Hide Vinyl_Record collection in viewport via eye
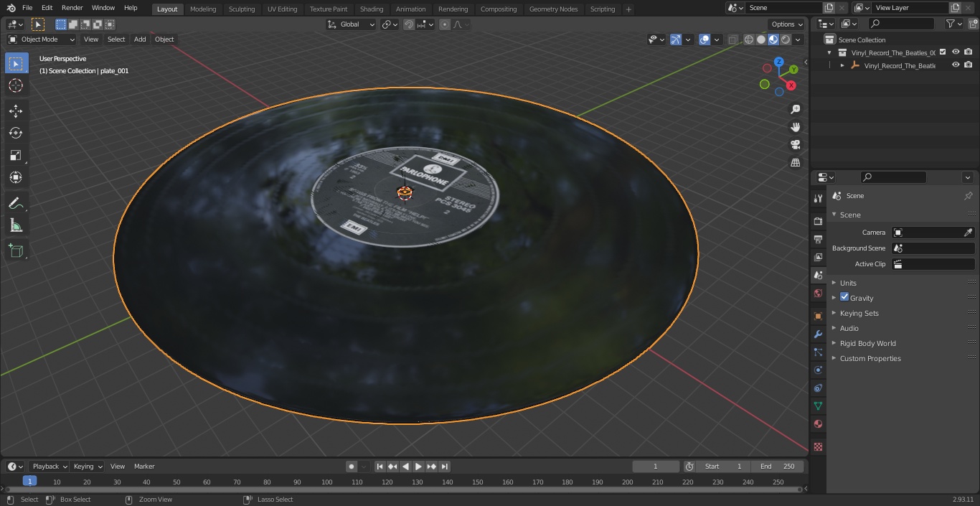The width and height of the screenshot is (980, 506). (956, 52)
